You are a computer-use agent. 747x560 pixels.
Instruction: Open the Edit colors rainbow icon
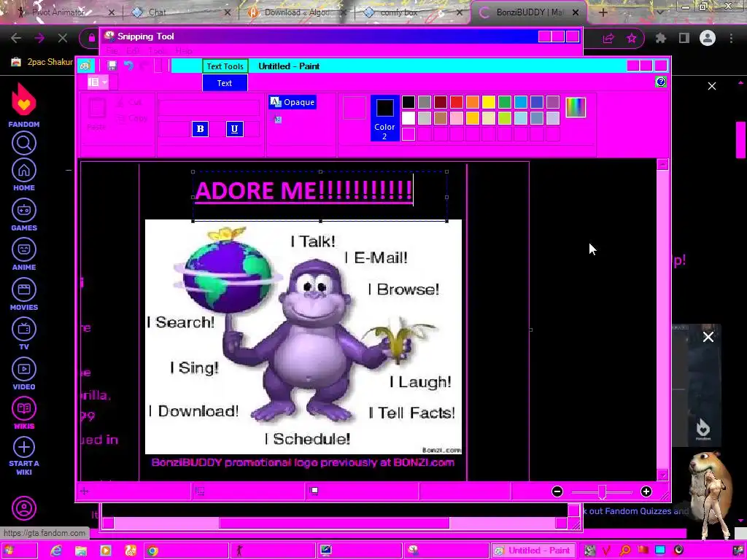[x=576, y=107]
